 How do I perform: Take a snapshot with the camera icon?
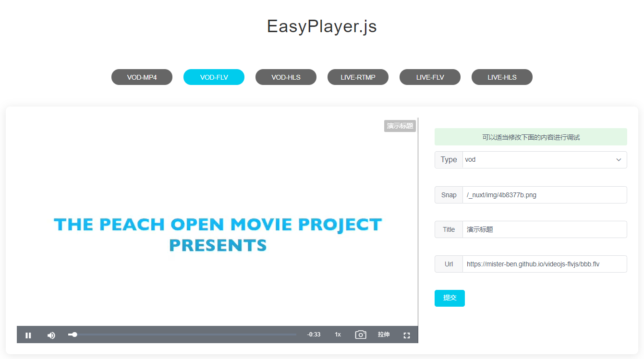point(361,335)
